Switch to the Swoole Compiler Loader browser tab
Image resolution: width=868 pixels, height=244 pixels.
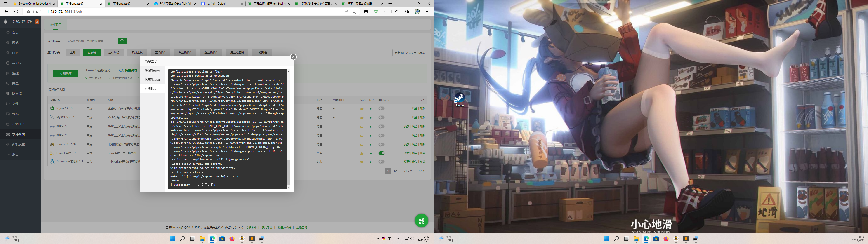coord(34,3)
